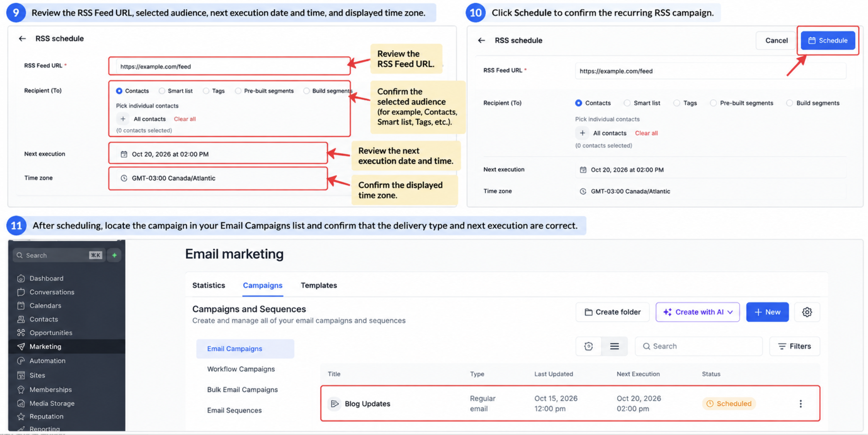Image resolution: width=868 pixels, height=435 pixels.
Task: Open Next execution date picker in step 10
Action: (710, 169)
